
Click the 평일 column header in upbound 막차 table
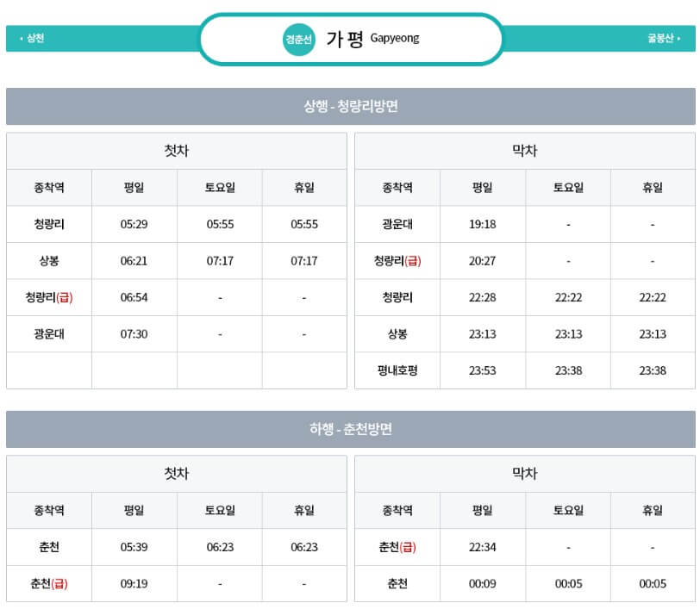[x=482, y=188]
